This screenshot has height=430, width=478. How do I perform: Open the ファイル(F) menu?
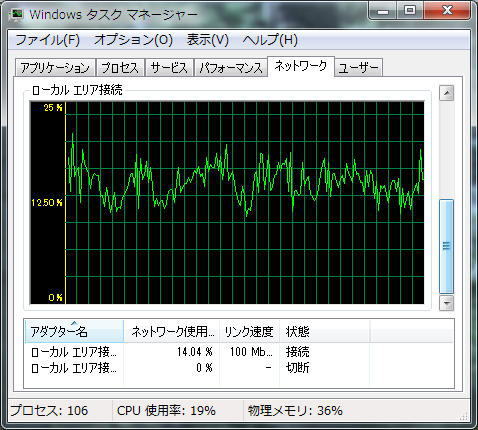(x=47, y=40)
